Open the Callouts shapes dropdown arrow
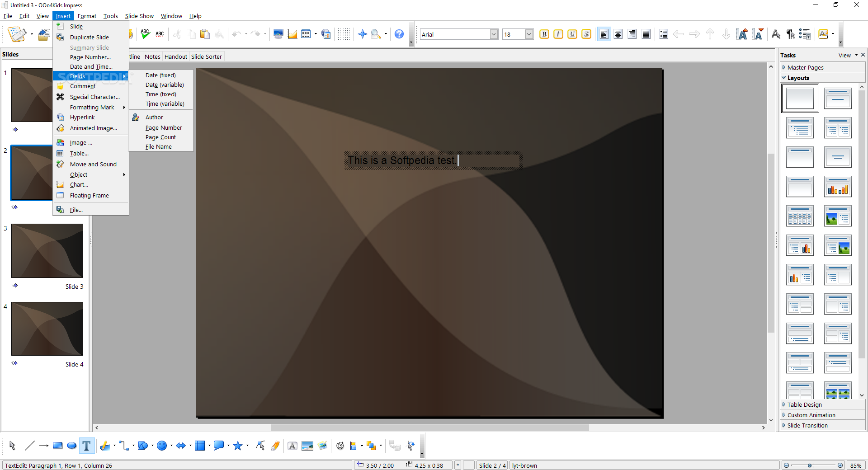The height and width of the screenshot is (470, 868). 228,446
